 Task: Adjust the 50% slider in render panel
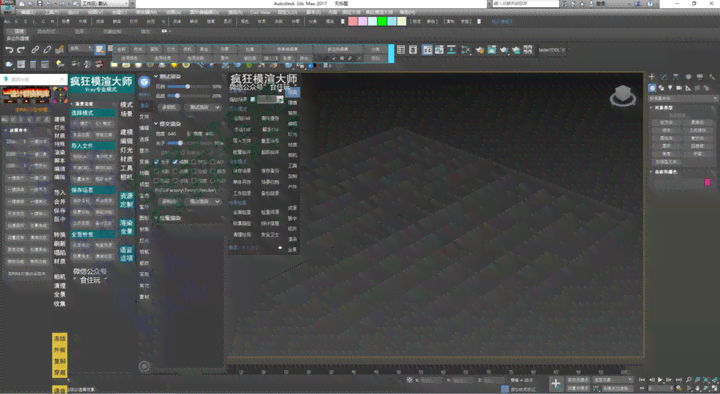(187, 86)
